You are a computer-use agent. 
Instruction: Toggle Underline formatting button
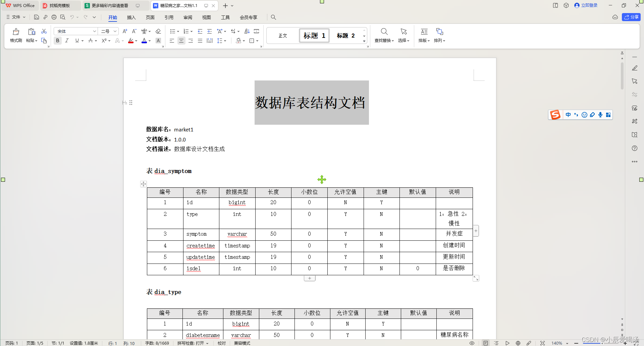tap(77, 41)
